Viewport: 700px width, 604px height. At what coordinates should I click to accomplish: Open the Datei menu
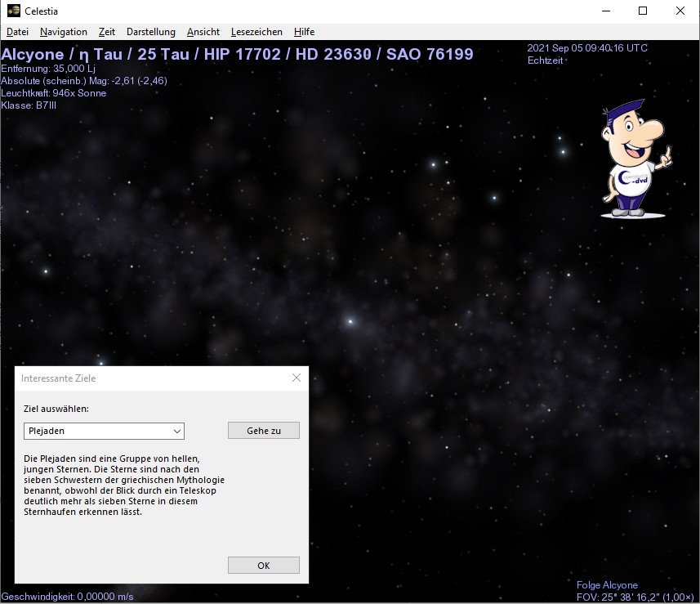coord(17,32)
